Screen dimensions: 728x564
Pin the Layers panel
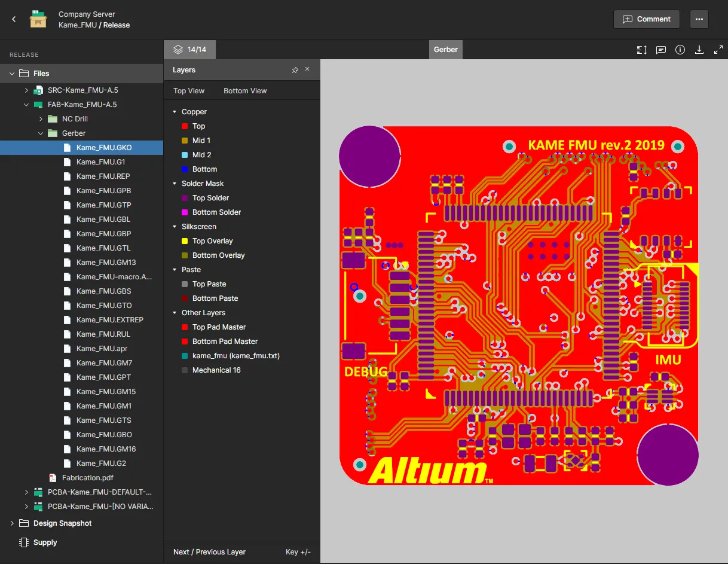coord(295,70)
